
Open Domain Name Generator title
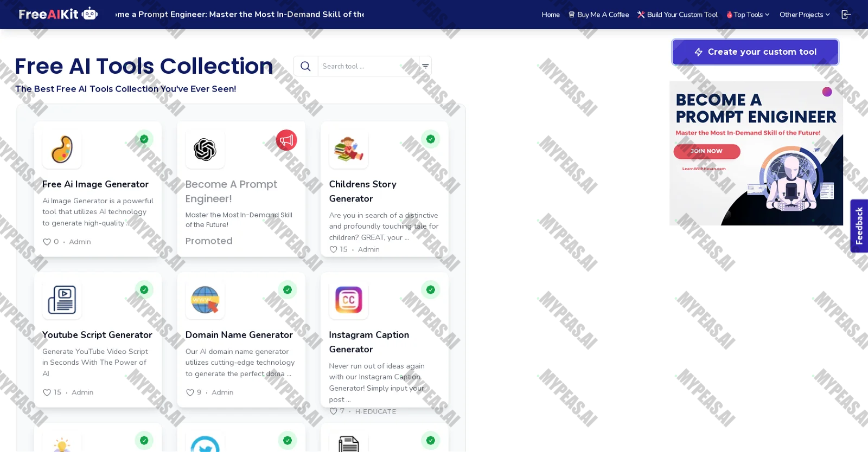click(x=239, y=335)
